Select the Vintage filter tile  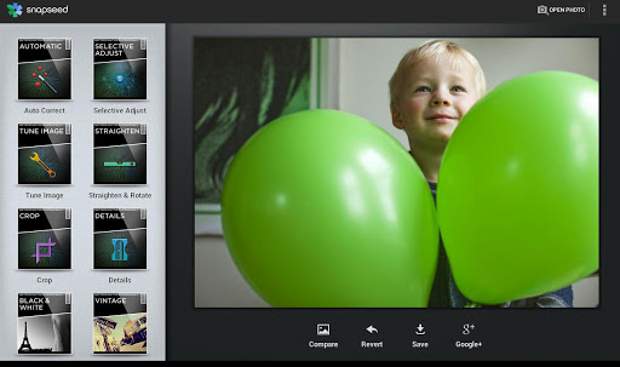tap(120, 323)
